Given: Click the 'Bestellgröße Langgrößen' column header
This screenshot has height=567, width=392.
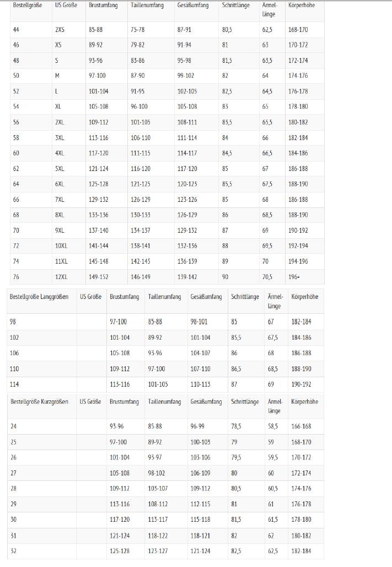Looking at the screenshot, I should tap(39, 297).
